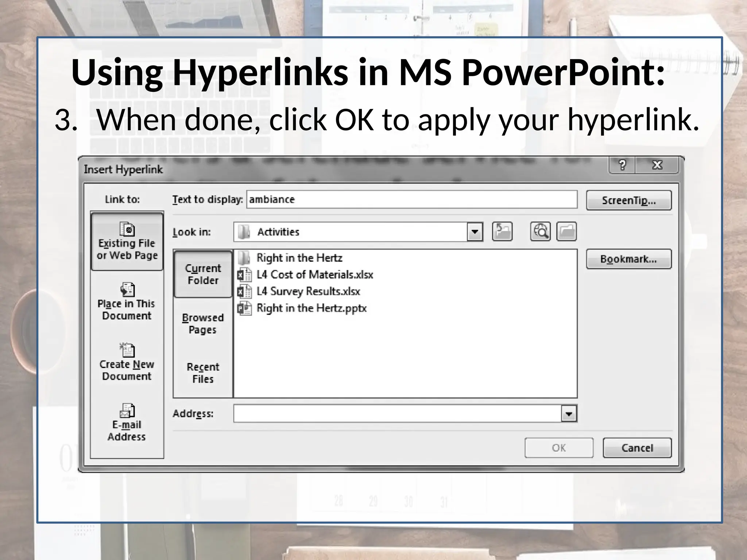The width and height of the screenshot is (747, 560).
Task: Click OK to apply the hyperlink
Action: (559, 448)
